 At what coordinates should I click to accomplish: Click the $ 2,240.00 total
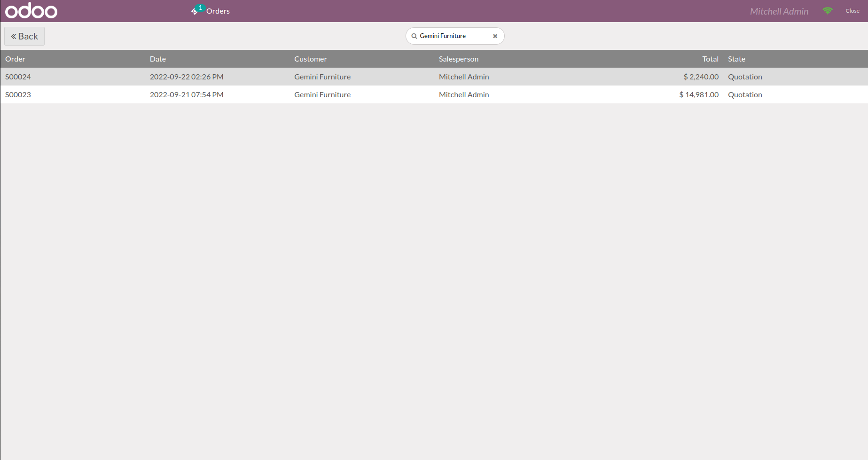(701, 77)
